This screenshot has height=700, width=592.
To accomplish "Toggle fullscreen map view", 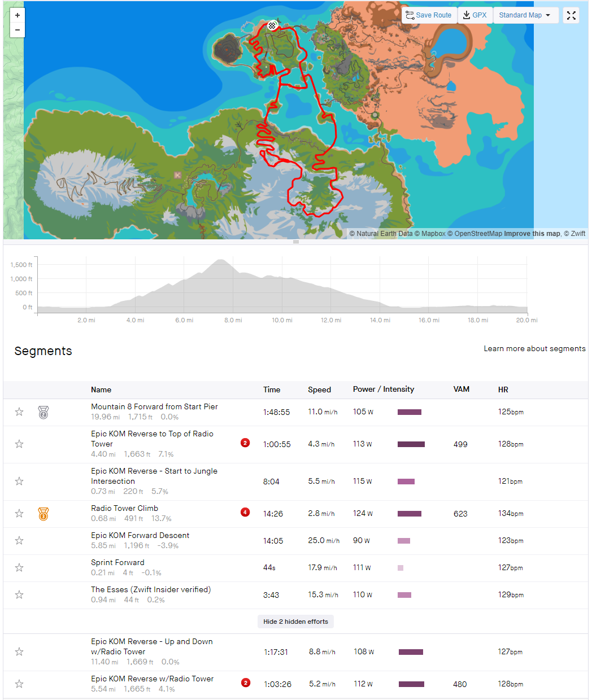I will pos(571,15).
